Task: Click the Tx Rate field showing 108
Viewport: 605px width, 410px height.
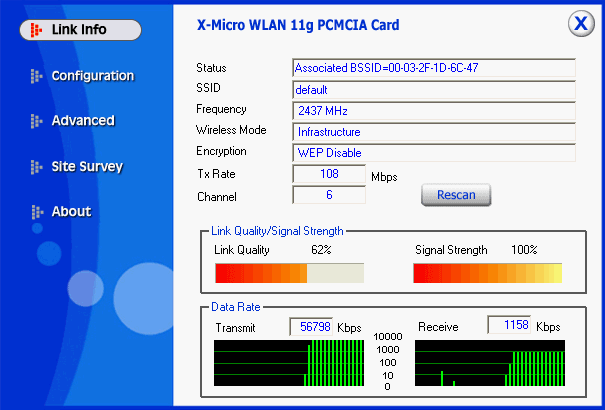Action: point(329,174)
